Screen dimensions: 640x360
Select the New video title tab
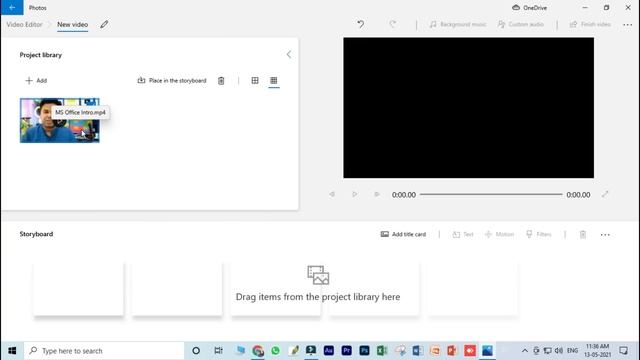point(72,24)
